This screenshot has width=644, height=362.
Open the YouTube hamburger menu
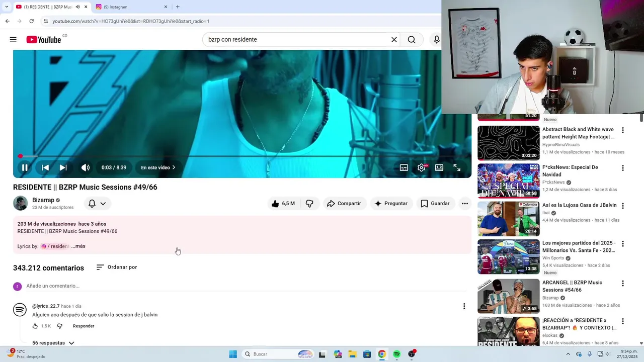pos(13,40)
